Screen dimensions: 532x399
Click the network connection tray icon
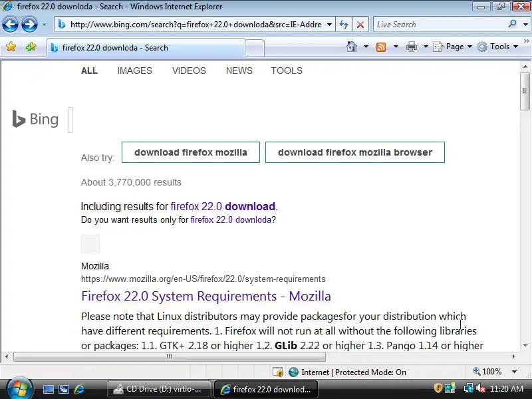(469, 388)
